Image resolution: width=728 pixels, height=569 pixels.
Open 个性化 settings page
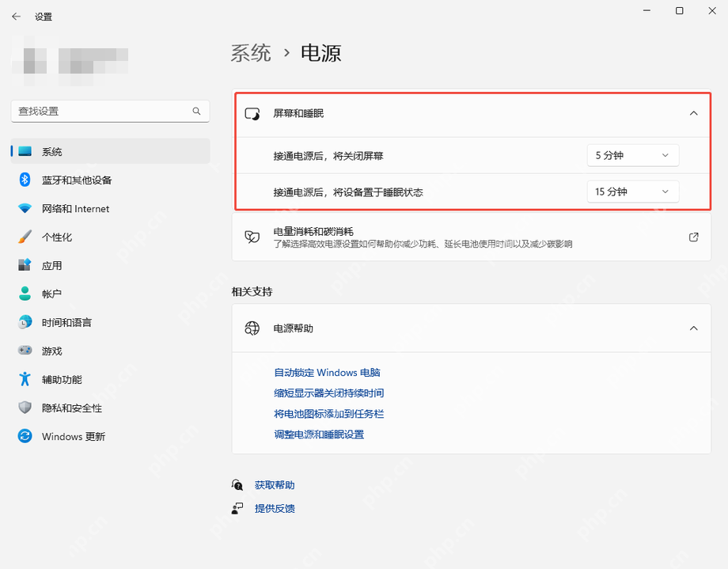(111, 237)
